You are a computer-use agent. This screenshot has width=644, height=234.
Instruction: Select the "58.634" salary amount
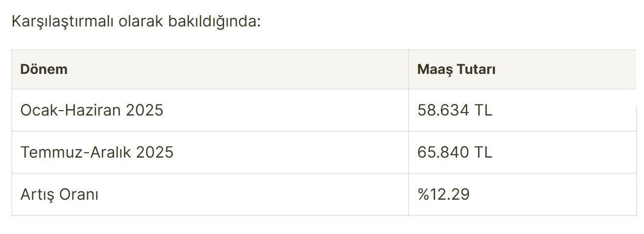pyautogui.click(x=443, y=110)
